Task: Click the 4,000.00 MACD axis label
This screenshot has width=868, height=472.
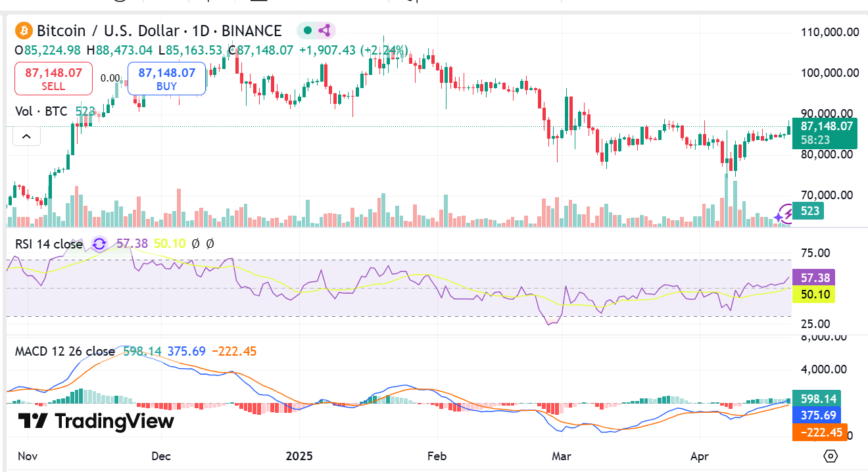Action: 823,369
